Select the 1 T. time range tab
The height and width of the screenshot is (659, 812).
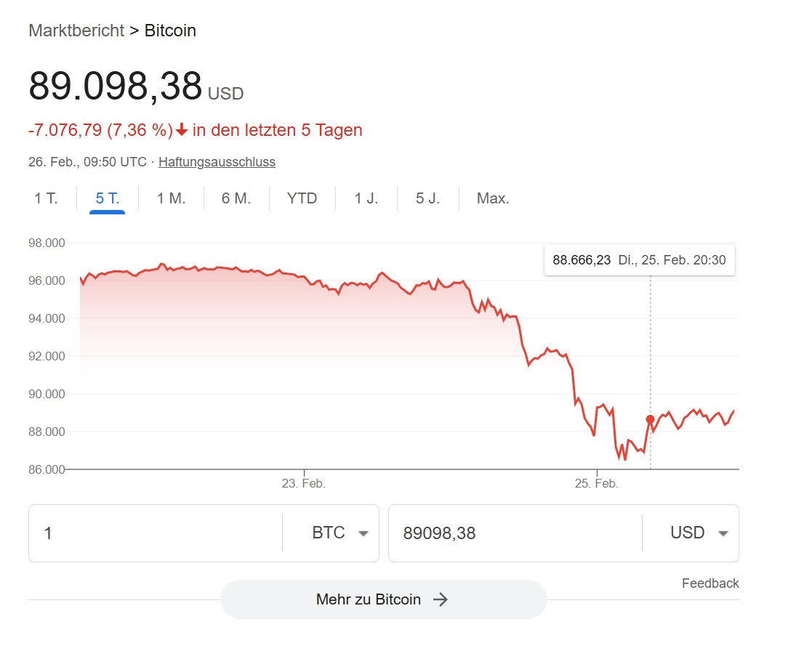46,198
